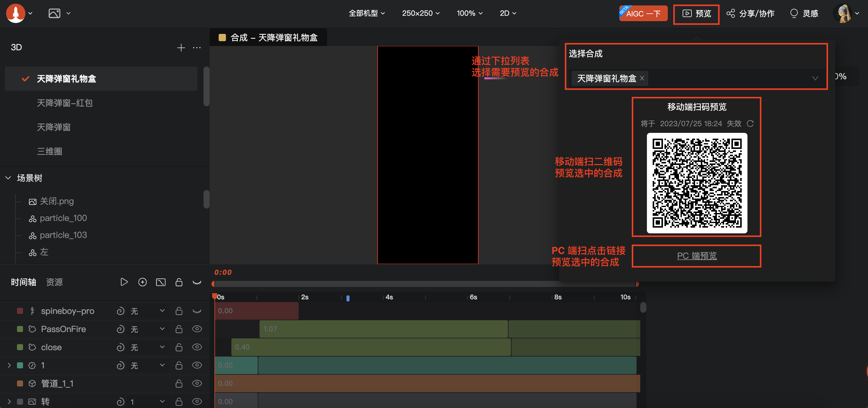This screenshot has width=868, height=408.
Task: Switch to the 时间轴 tab
Action: [24, 282]
